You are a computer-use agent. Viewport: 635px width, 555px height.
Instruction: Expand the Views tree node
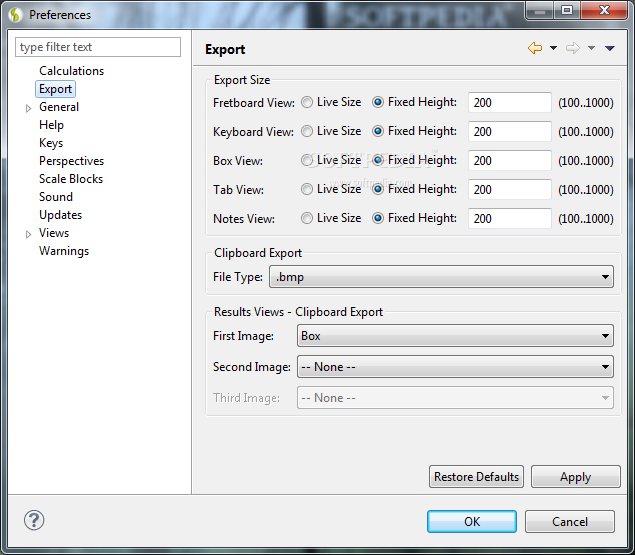coord(28,234)
